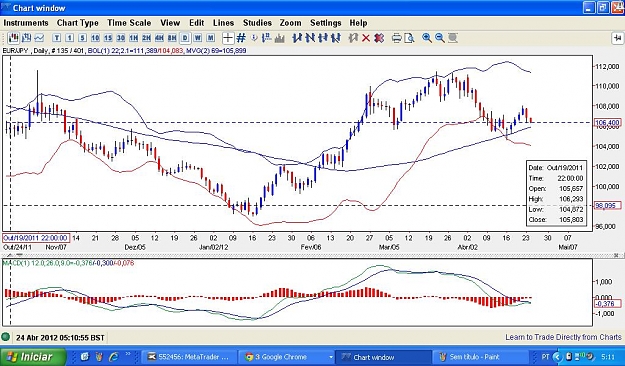Click the price scale settings icon
The image size is (625, 366).
pyautogui.click(x=266, y=38)
